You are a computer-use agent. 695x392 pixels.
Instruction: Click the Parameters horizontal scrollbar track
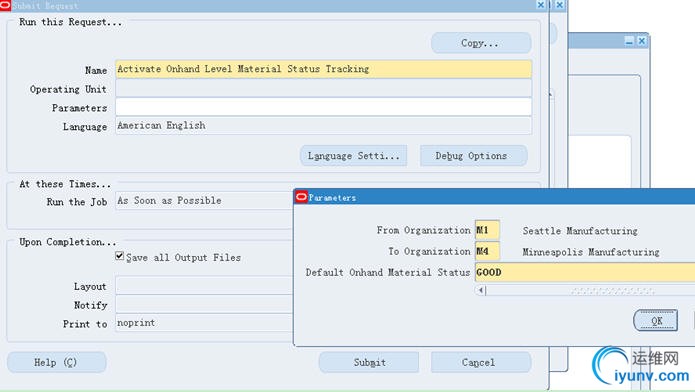pos(590,291)
